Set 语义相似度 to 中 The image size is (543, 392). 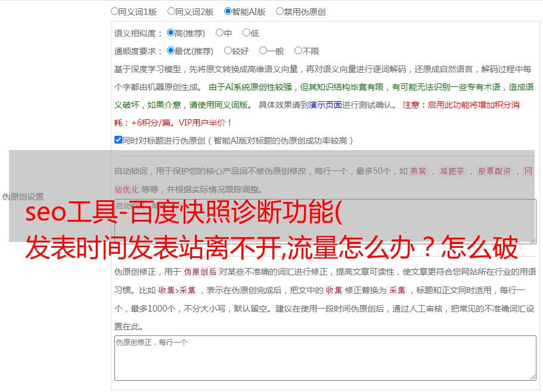coord(219,33)
